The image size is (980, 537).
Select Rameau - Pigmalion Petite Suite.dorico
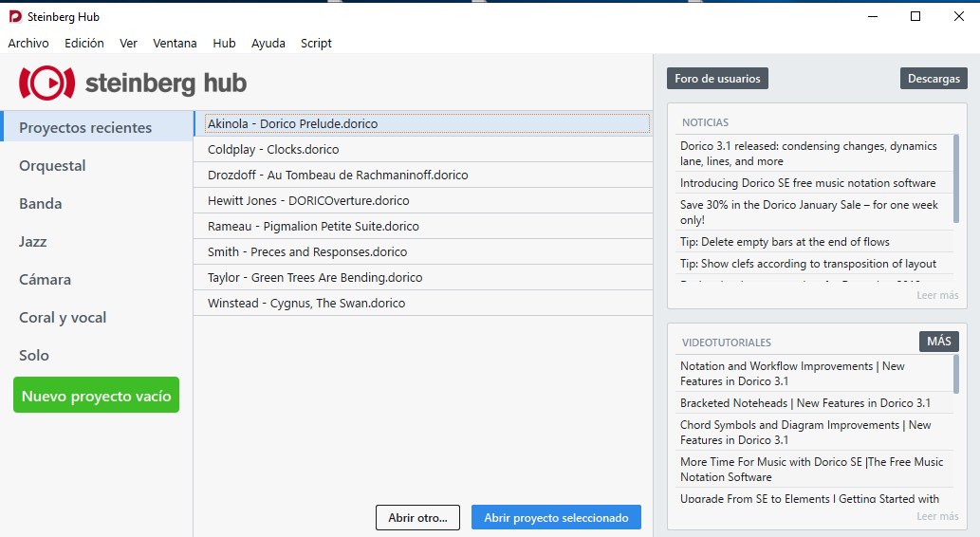pyautogui.click(x=422, y=227)
